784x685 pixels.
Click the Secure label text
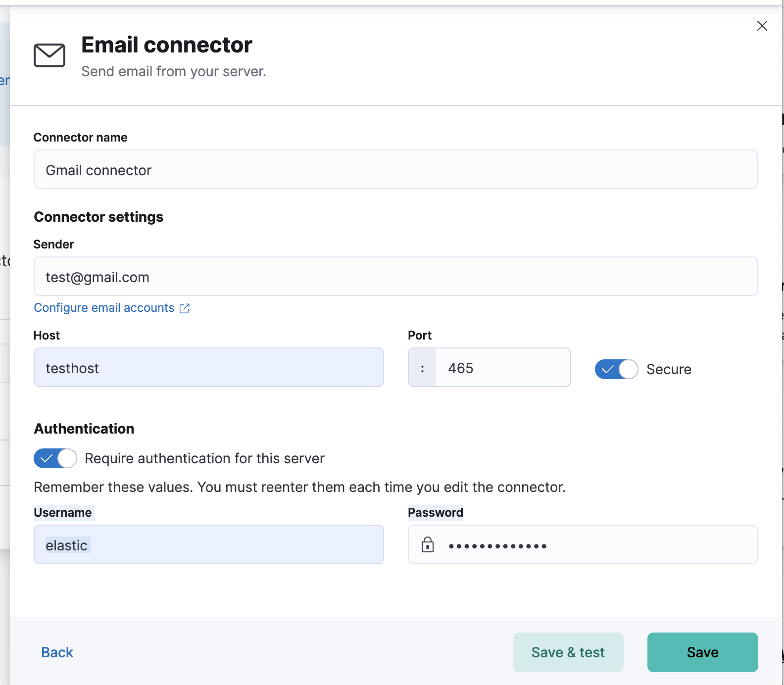[x=668, y=369]
